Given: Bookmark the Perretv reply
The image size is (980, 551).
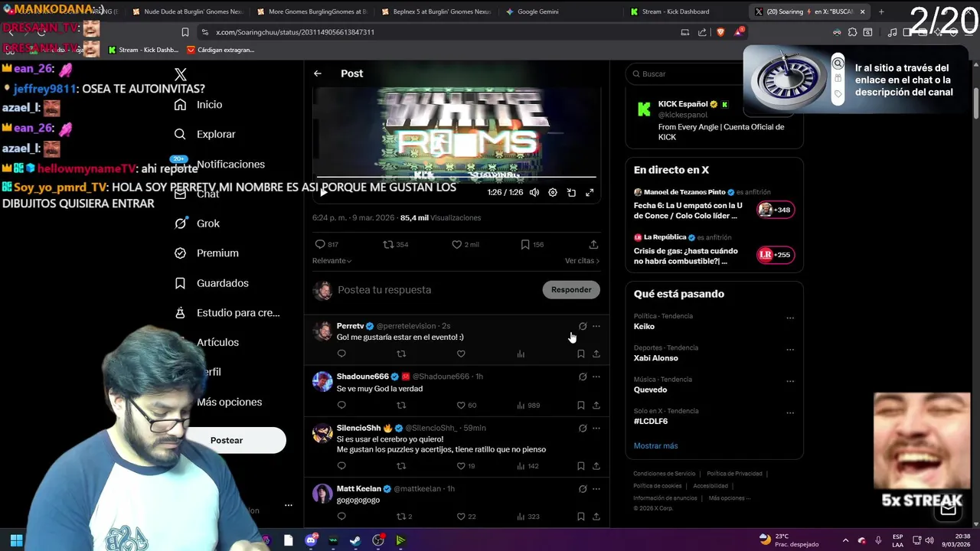Looking at the screenshot, I should point(581,354).
